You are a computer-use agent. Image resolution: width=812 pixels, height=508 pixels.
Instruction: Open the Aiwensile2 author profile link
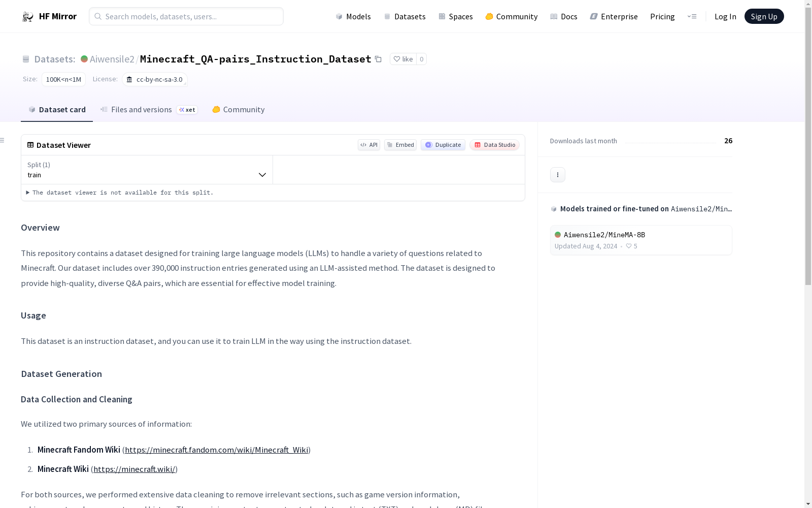112,59
